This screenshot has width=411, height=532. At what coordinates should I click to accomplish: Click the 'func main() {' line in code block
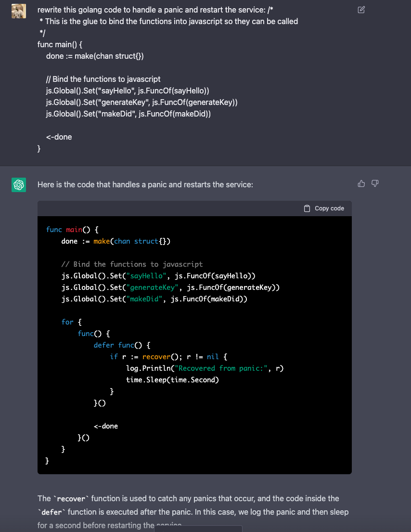[72, 230]
